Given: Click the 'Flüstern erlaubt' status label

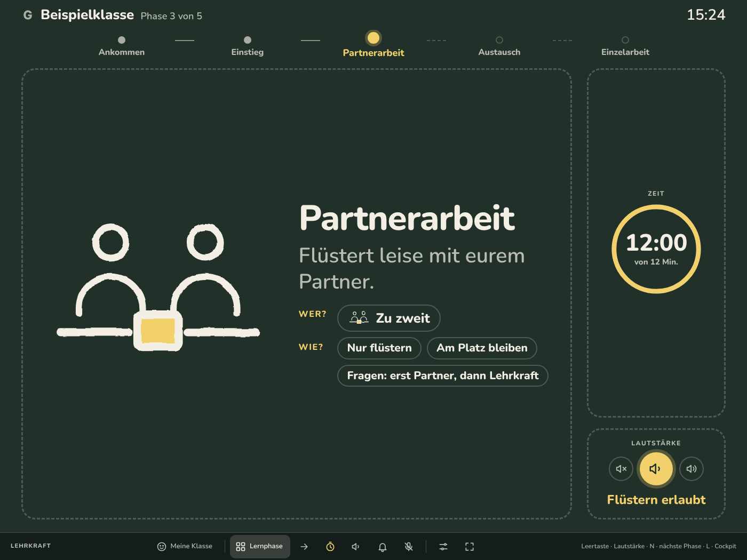Looking at the screenshot, I should point(656,500).
